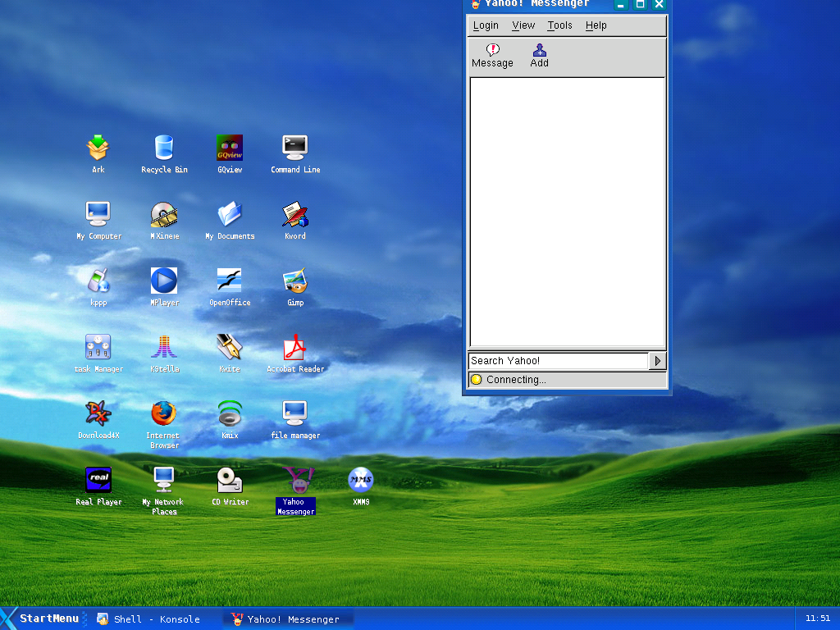Click the search go arrow button
Viewport: 840px width, 630px height.
click(x=658, y=361)
